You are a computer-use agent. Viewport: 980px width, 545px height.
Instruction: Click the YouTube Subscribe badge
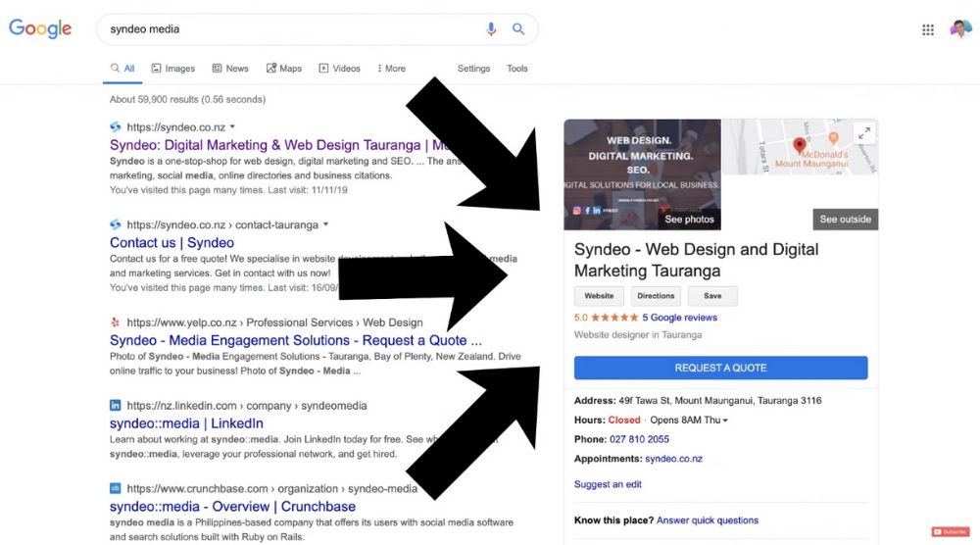[950, 532]
